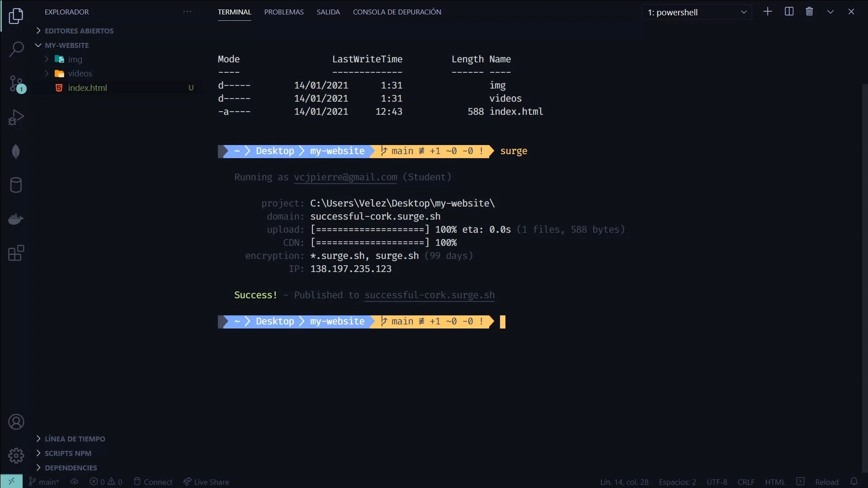Open the Docker whale icon view

coord(16,219)
